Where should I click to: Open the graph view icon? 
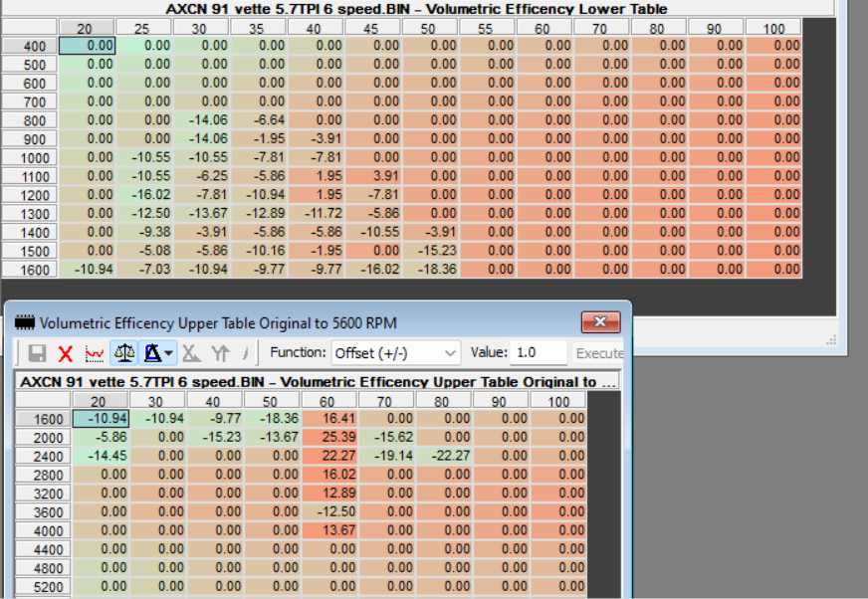pyautogui.click(x=95, y=353)
